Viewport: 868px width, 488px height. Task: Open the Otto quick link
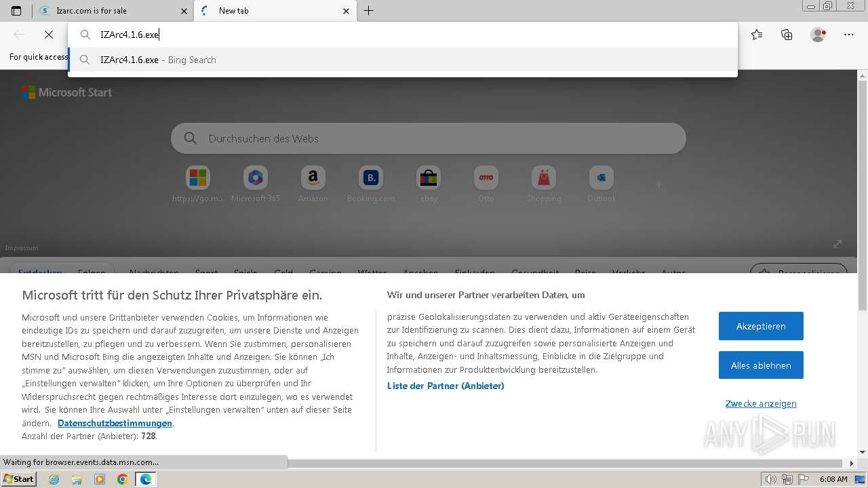click(x=486, y=184)
